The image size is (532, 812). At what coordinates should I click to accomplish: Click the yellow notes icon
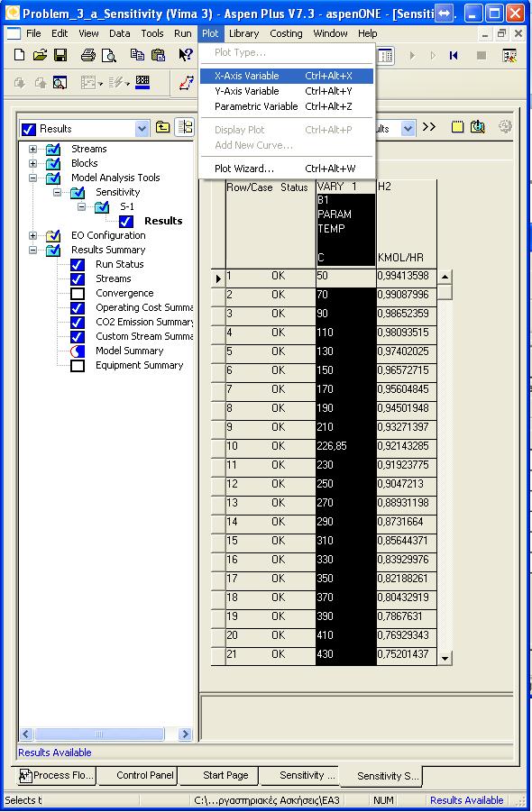point(457,127)
